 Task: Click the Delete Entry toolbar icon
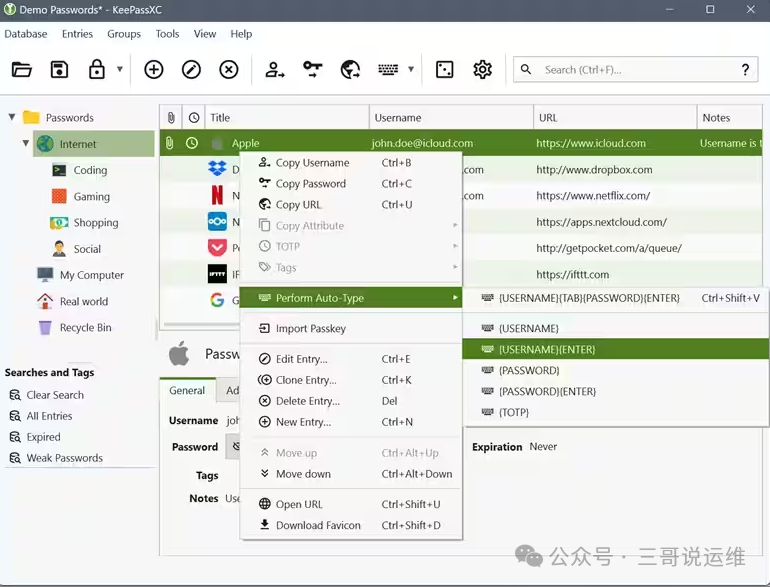point(229,69)
